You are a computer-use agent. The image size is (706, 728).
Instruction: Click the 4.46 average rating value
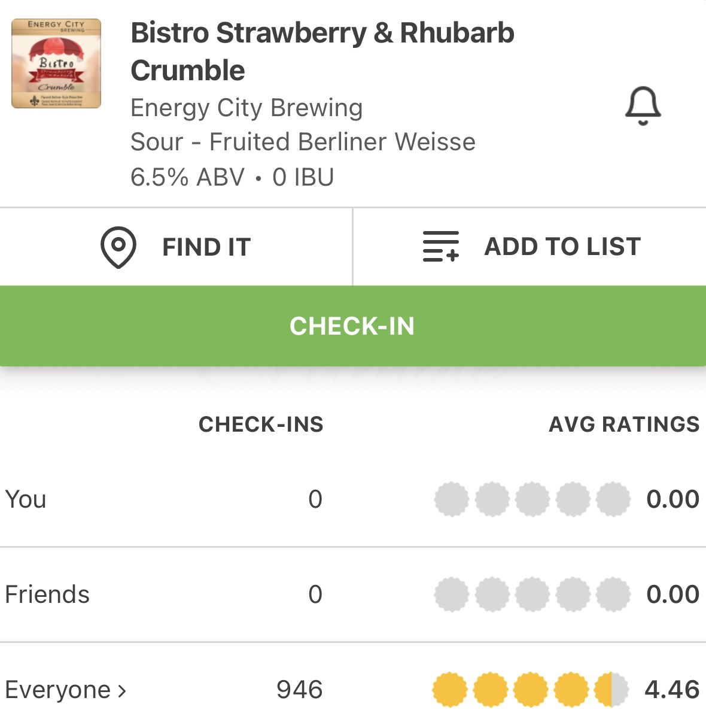(x=671, y=690)
